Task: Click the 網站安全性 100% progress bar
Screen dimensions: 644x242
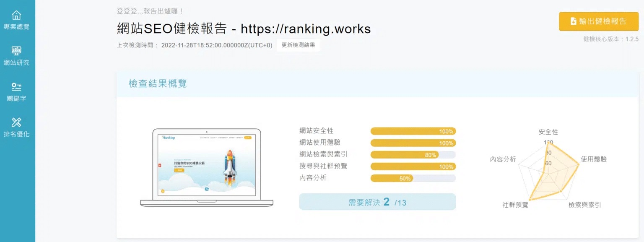Action: tap(413, 131)
